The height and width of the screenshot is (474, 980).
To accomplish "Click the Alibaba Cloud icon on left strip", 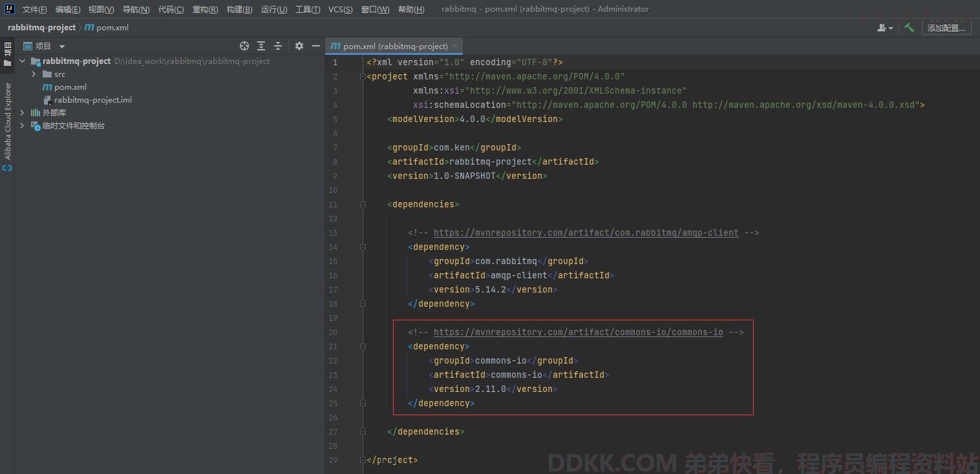I will [7, 168].
